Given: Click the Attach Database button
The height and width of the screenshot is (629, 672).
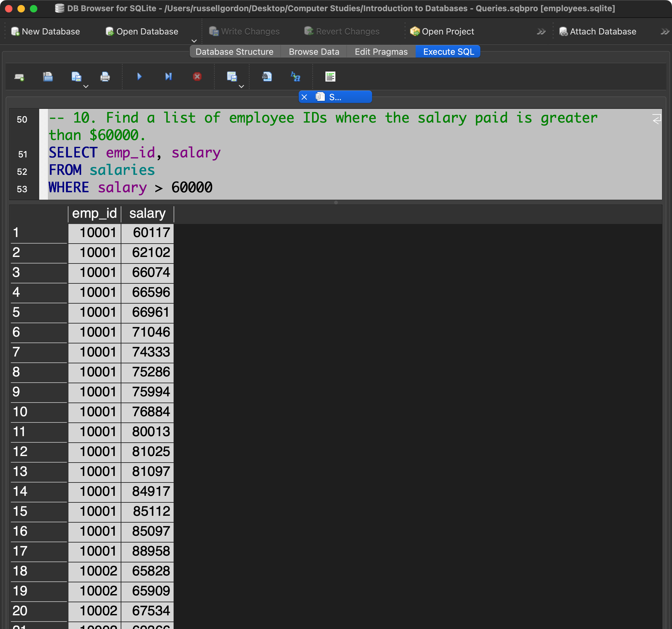Looking at the screenshot, I should click(598, 31).
